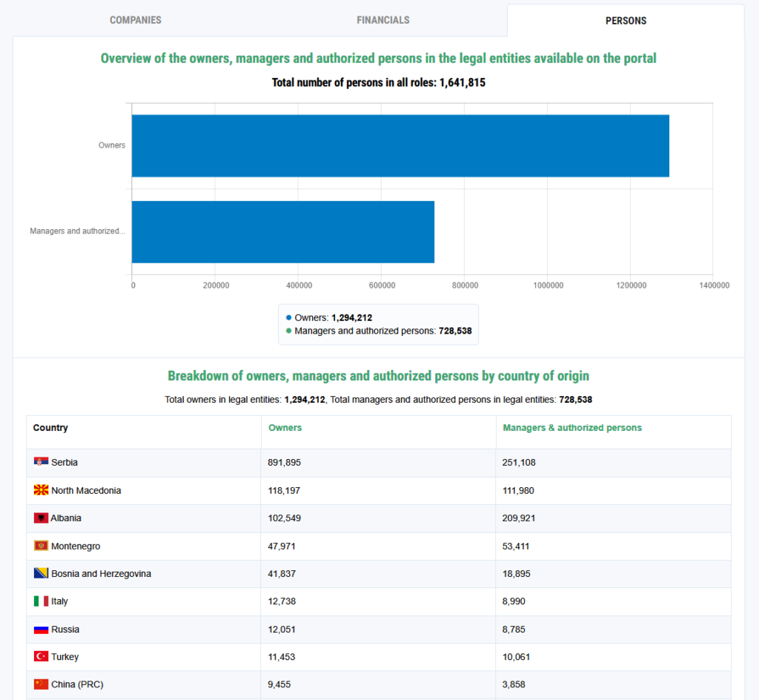The image size is (759, 700).
Task: Switch to the Companies tab
Action: pyautogui.click(x=136, y=20)
